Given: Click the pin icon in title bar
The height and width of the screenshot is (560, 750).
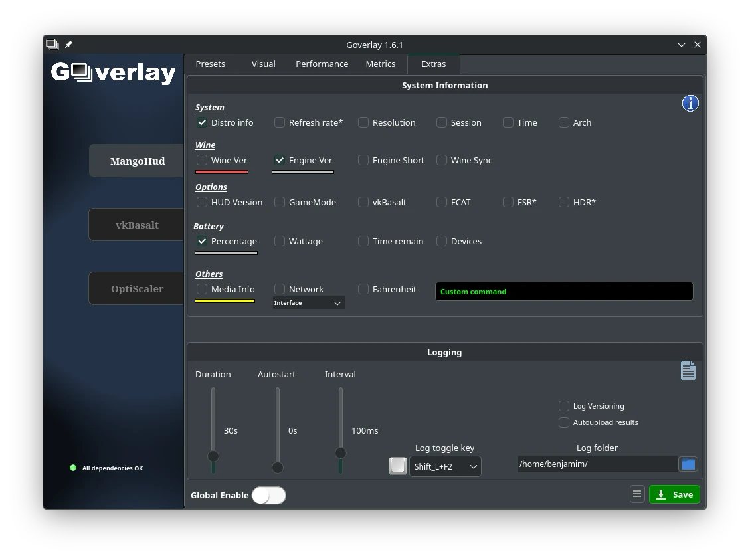Looking at the screenshot, I should coord(68,45).
